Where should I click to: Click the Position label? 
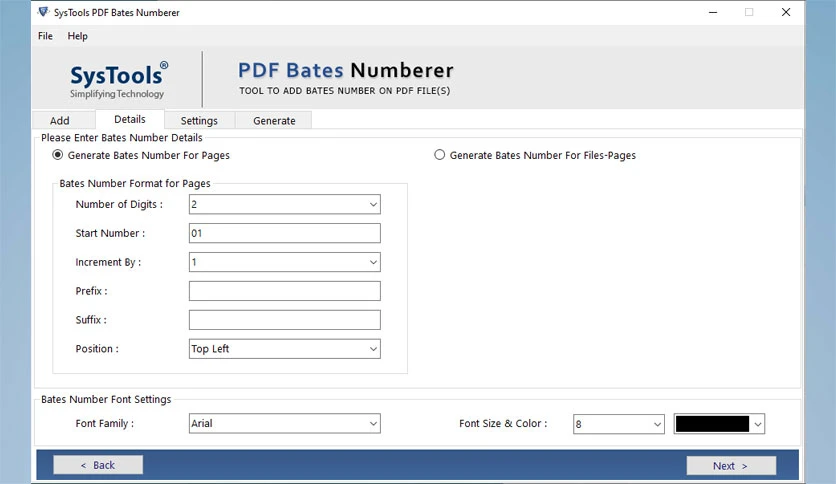click(x=97, y=349)
